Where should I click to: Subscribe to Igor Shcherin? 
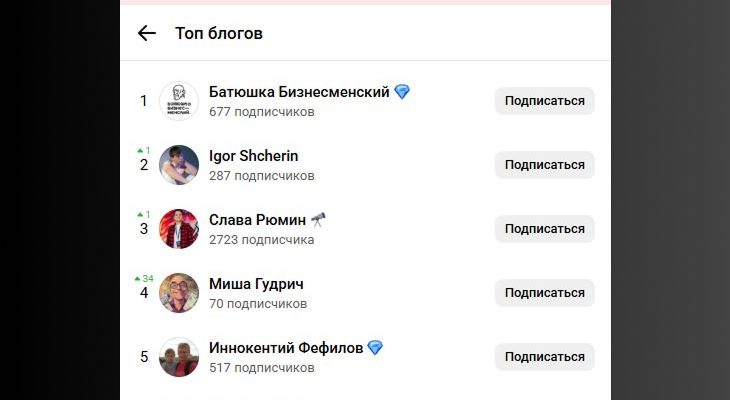click(544, 165)
